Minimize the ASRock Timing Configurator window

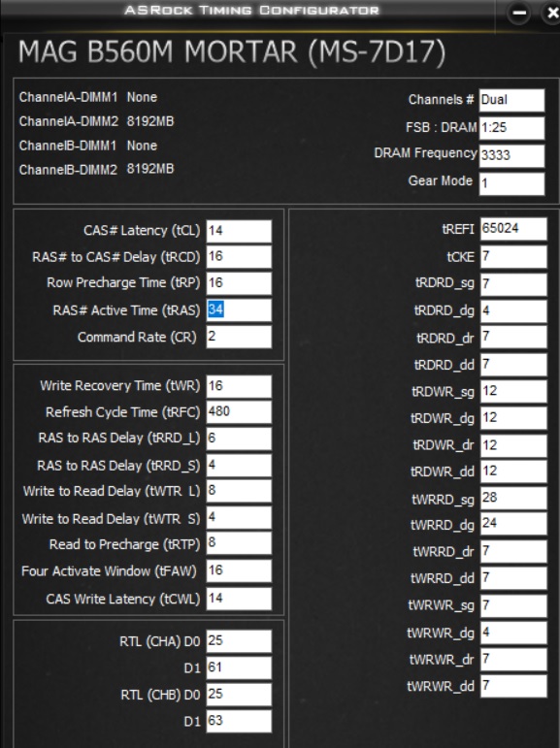[x=519, y=13]
